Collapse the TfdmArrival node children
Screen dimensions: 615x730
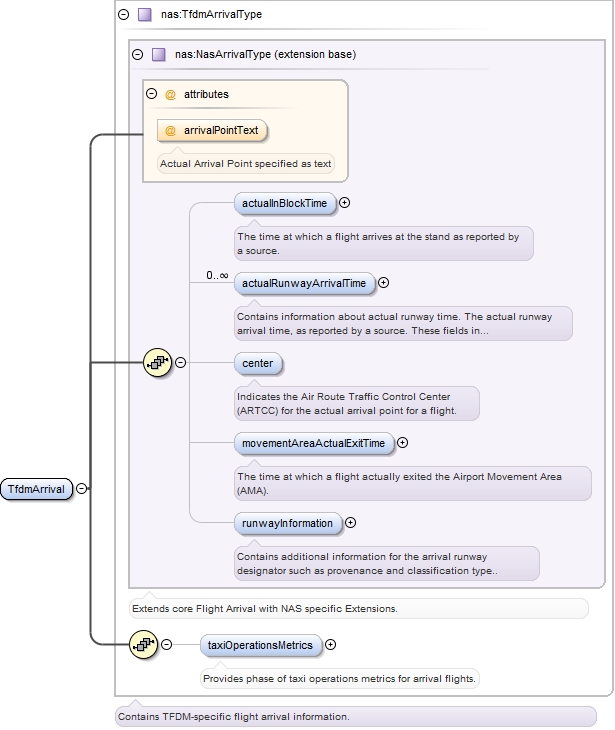point(82,489)
